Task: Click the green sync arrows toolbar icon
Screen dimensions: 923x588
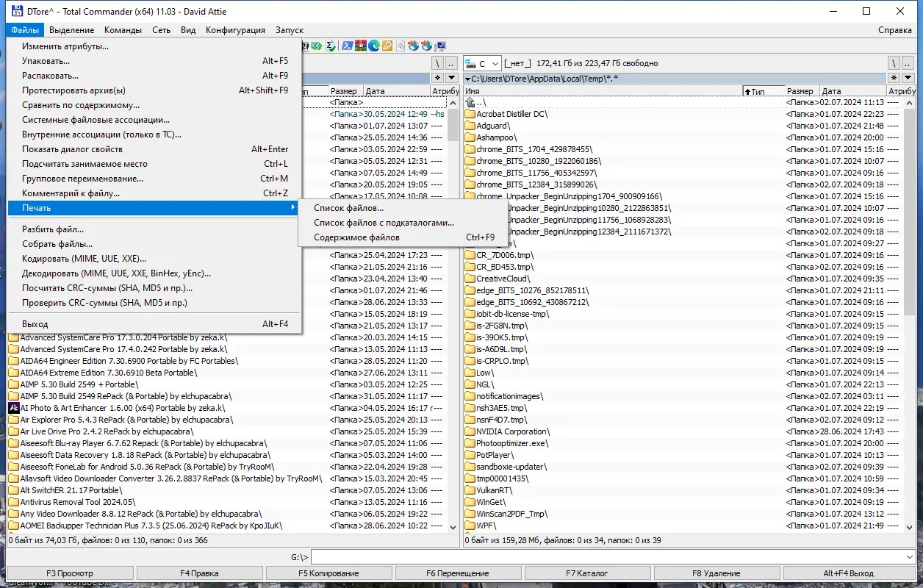Action: pyautogui.click(x=317, y=46)
